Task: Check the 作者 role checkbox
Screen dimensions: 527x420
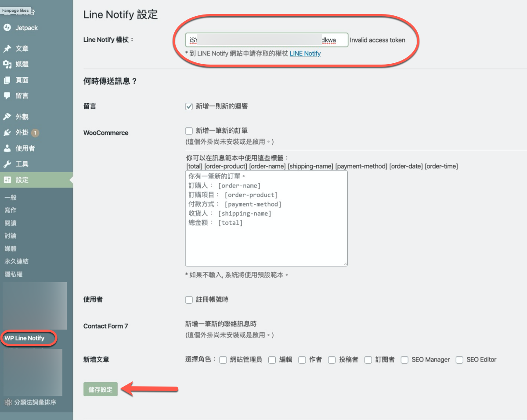Action: 302,360
